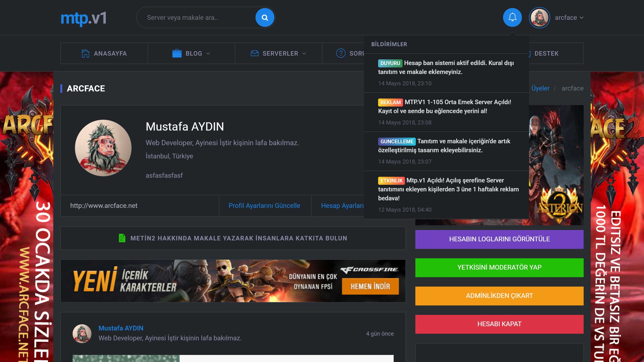Click the http://www.arcface.net website text

click(104, 206)
